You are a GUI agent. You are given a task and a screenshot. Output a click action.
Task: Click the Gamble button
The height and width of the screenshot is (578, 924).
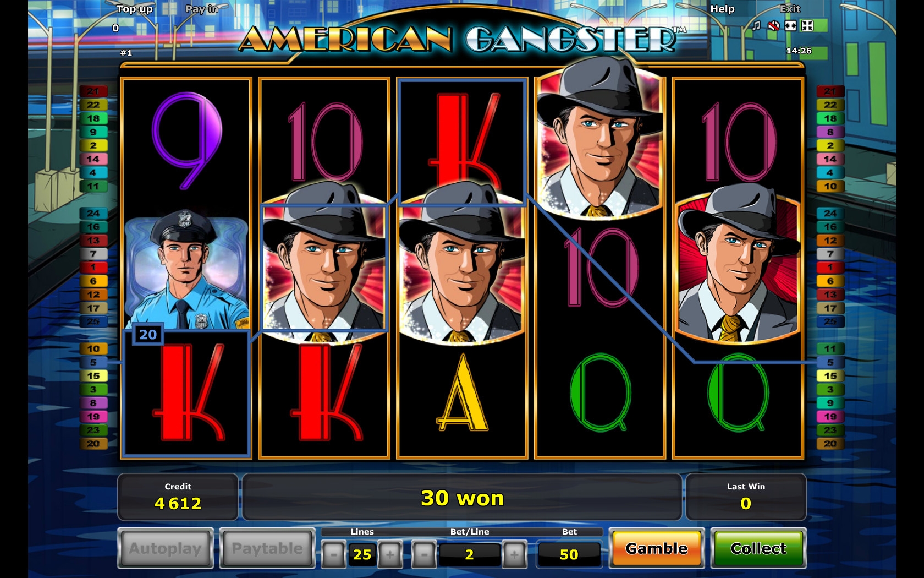coord(657,548)
